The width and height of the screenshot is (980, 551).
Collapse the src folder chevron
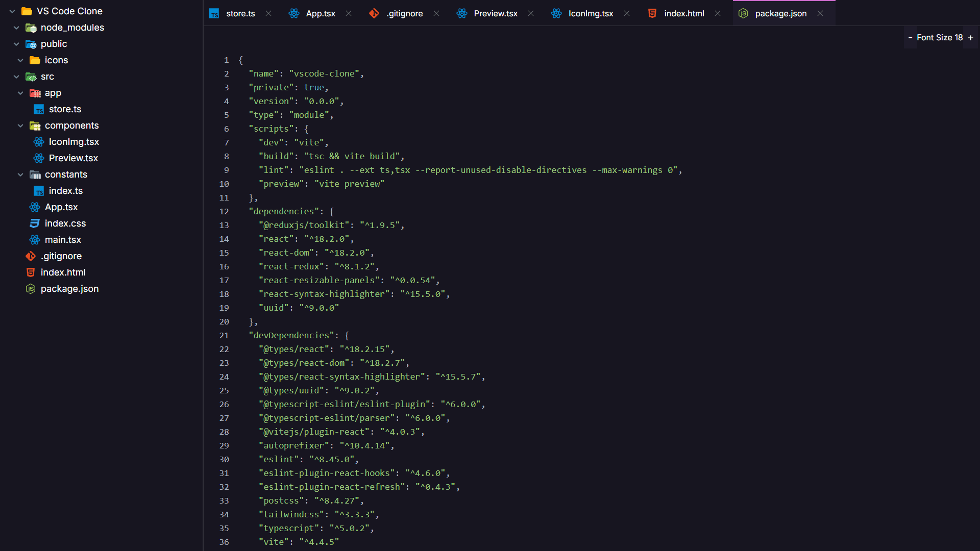click(16, 77)
